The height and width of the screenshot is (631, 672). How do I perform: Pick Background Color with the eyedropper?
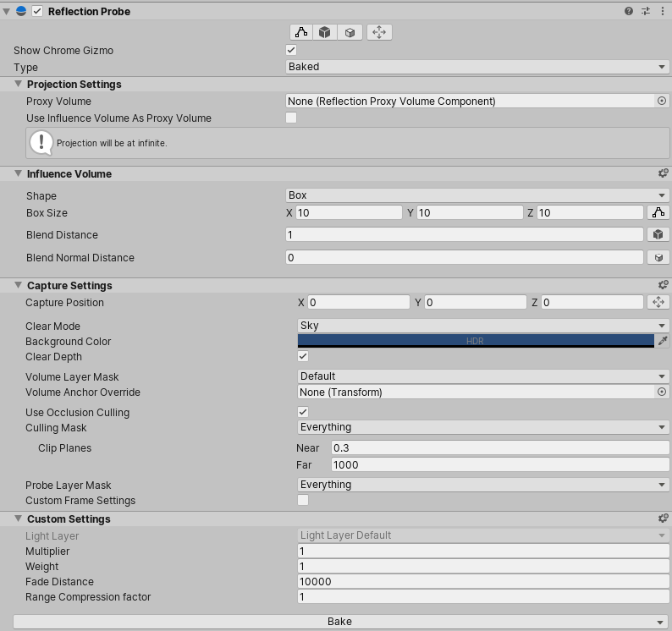663,341
